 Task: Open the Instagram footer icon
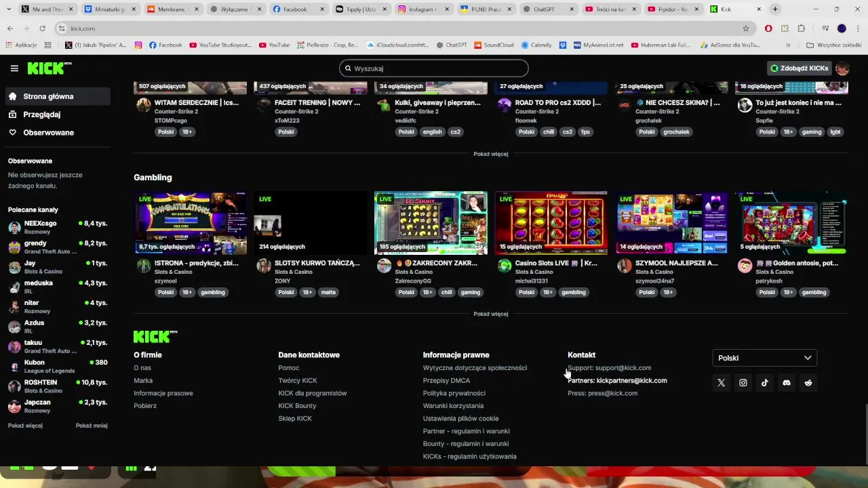(743, 383)
